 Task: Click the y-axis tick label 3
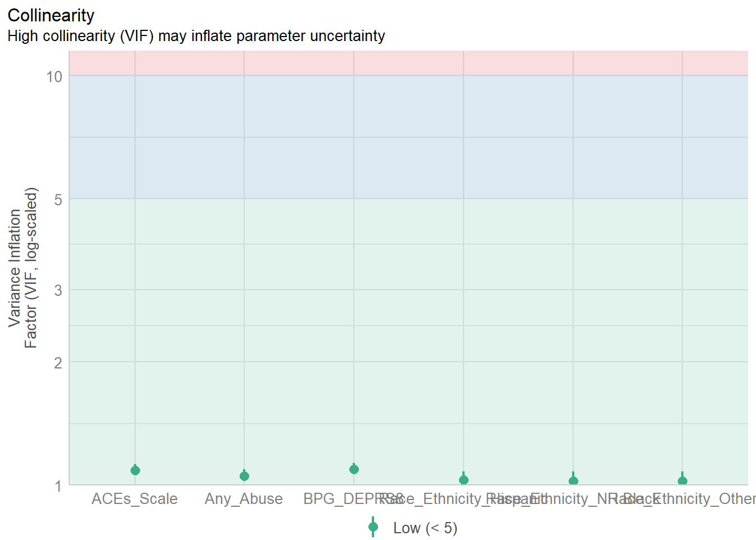pyautogui.click(x=58, y=291)
